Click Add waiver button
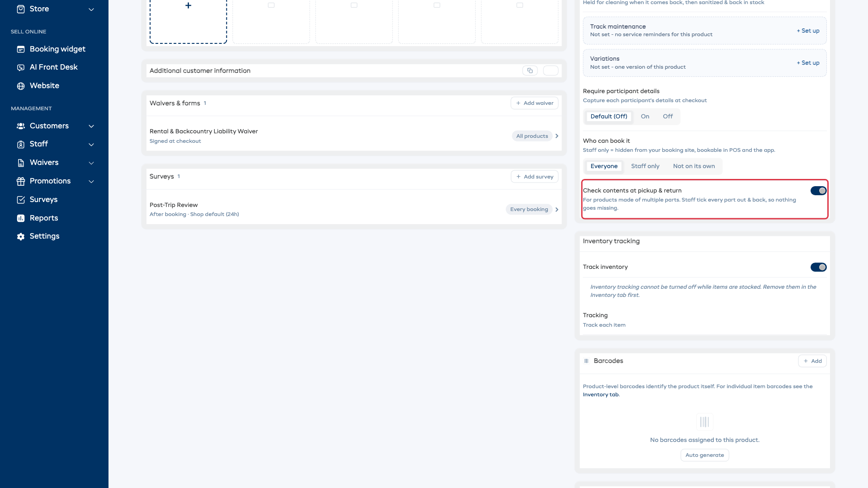This screenshot has height=488, width=868. coord(534,103)
